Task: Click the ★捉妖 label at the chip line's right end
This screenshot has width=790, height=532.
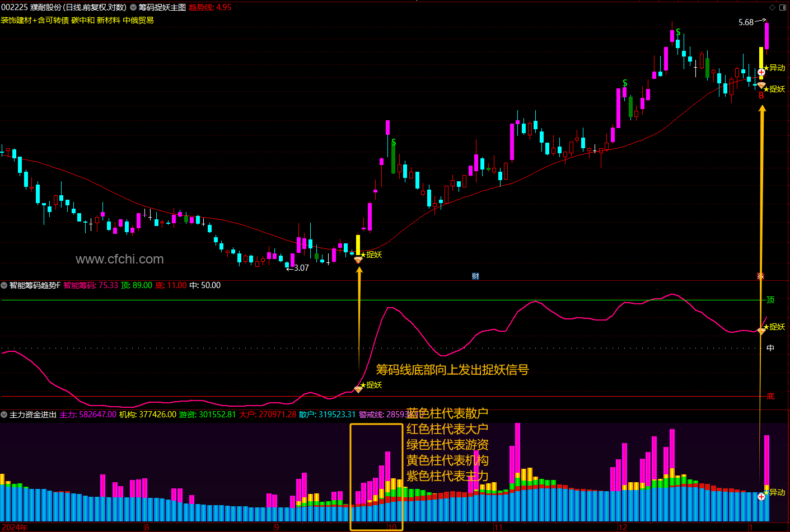Action: tap(774, 327)
